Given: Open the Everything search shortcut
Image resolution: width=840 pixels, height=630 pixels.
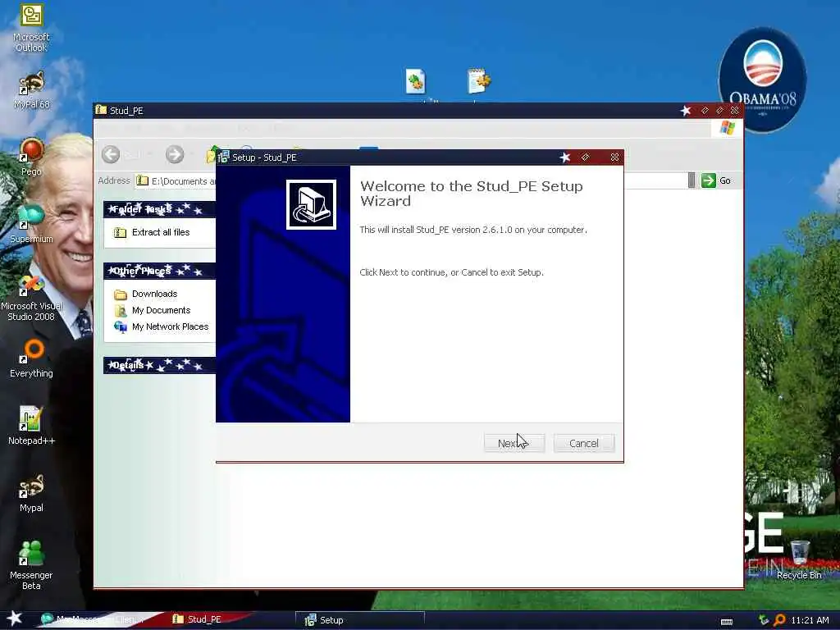Looking at the screenshot, I should pos(31,358).
